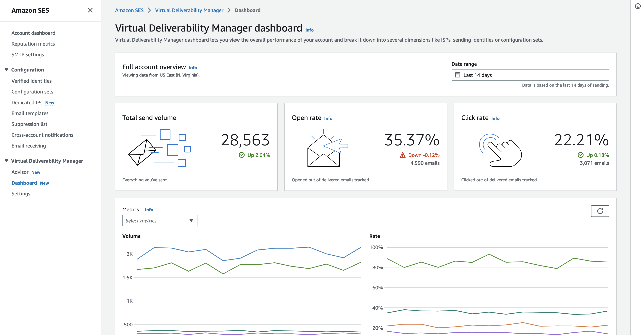
Task: Click Account dashboard in sidebar menu
Action: click(33, 32)
